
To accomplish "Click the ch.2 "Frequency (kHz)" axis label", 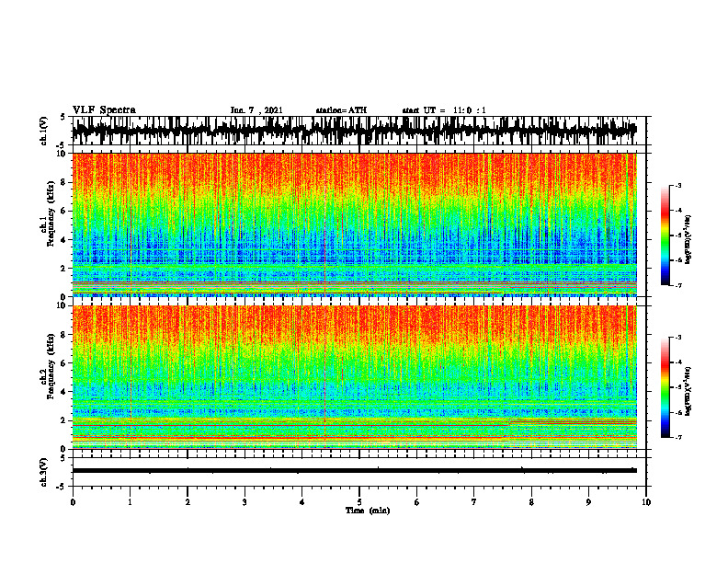I will (51, 366).
